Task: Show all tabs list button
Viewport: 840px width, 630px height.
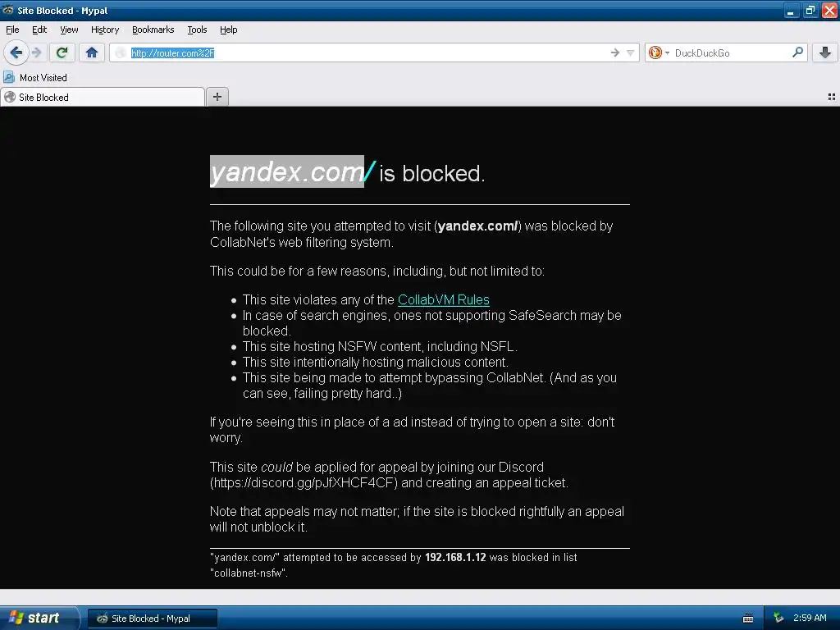Action: (x=832, y=97)
